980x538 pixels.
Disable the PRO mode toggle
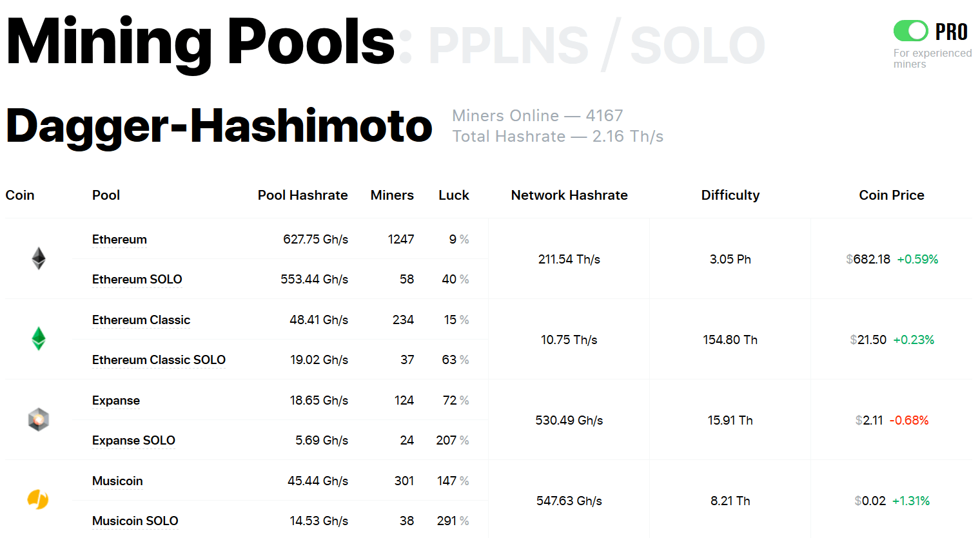tap(910, 31)
